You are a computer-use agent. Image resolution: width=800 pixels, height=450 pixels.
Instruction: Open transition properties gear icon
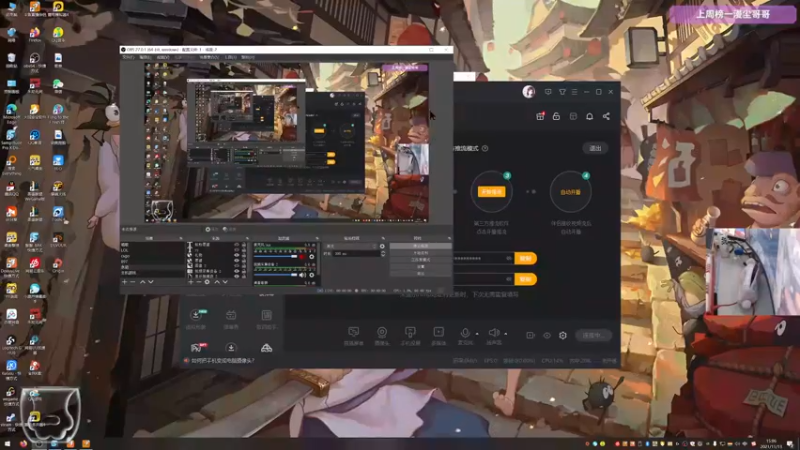tap(382, 246)
